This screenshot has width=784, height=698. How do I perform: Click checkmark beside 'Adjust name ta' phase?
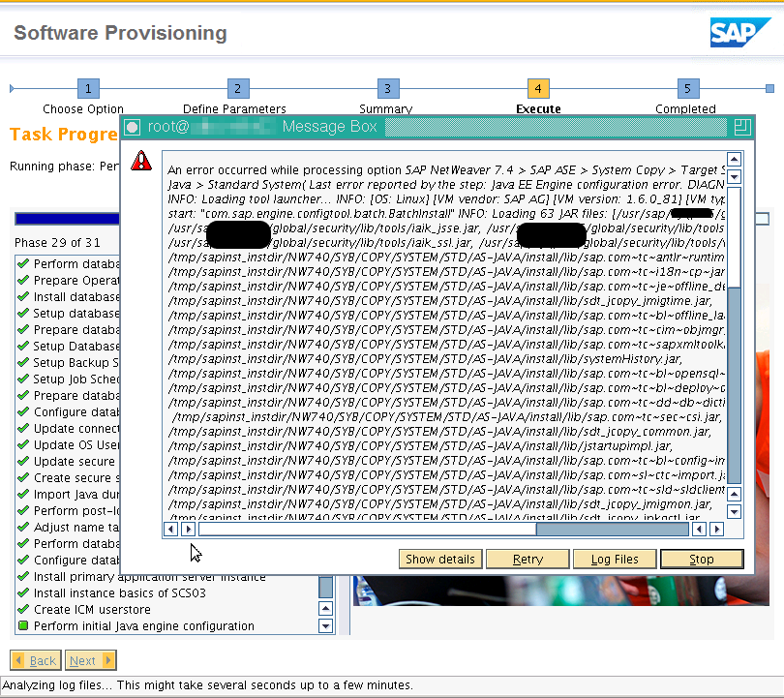click(23, 527)
